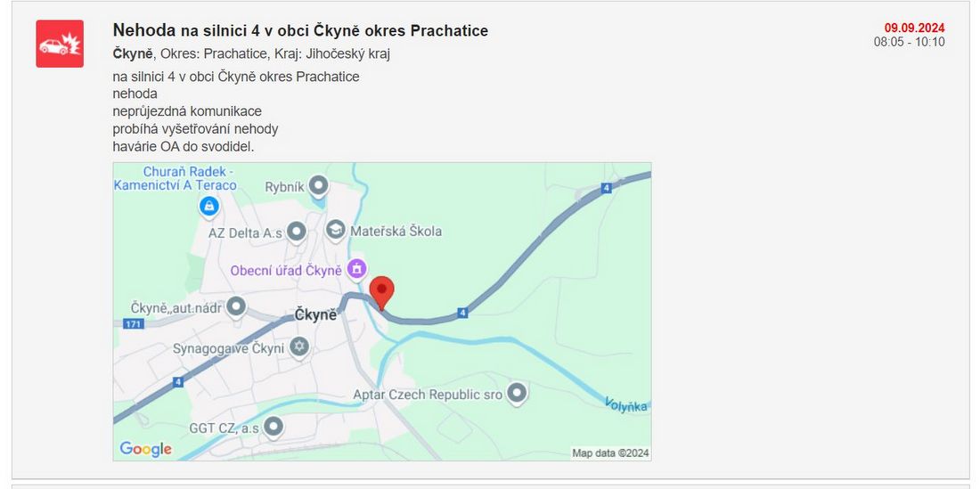
Task: Click the Obecní úřad Čkyně purple marker
Action: tap(357, 269)
